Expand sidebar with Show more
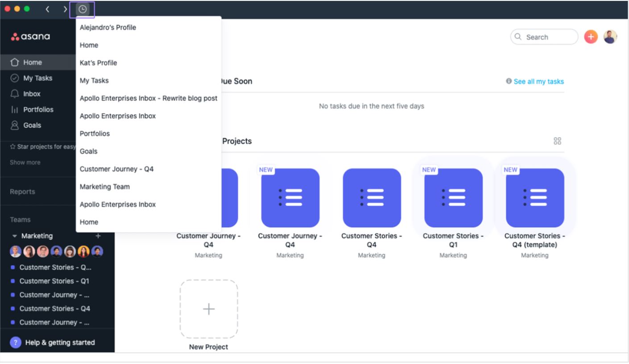The height and width of the screenshot is (364, 629). tap(25, 162)
